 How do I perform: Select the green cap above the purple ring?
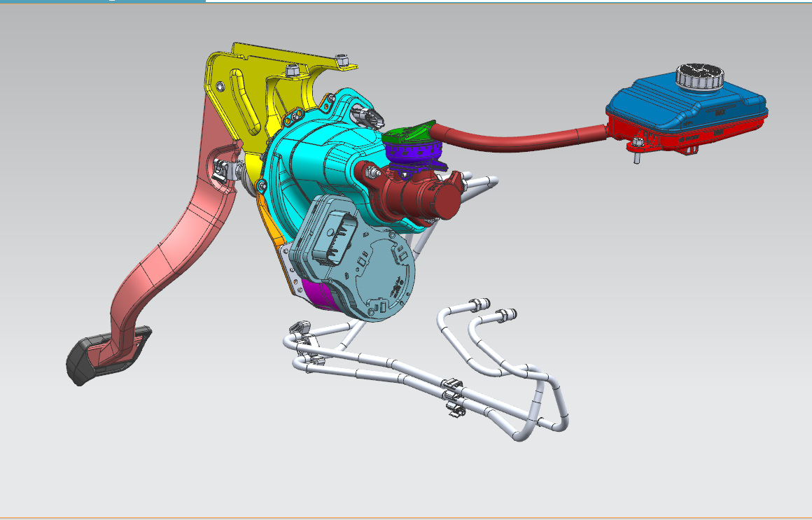click(x=409, y=133)
